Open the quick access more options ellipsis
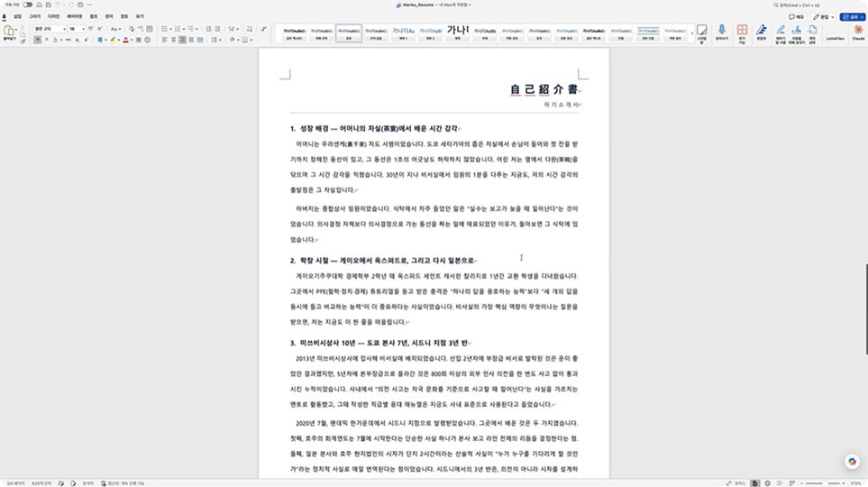This screenshot has width=868, height=487. click(89, 5)
